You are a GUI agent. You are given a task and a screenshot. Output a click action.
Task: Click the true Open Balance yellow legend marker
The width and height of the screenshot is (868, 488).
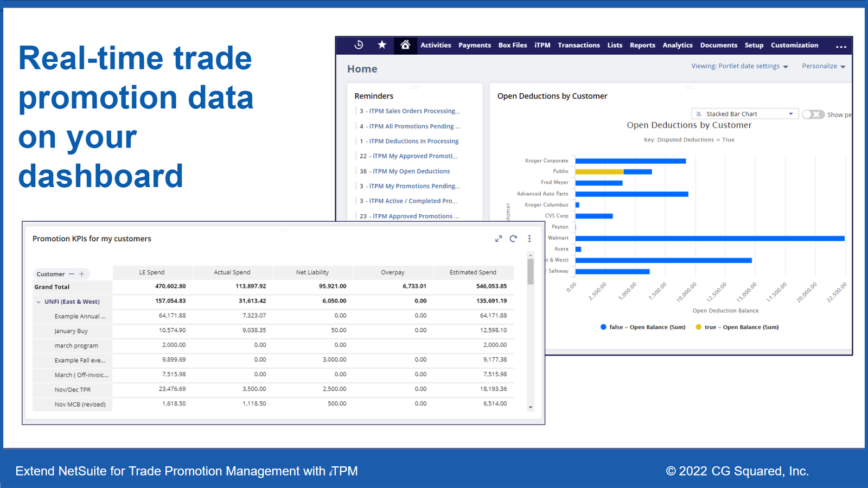pyautogui.click(x=699, y=327)
